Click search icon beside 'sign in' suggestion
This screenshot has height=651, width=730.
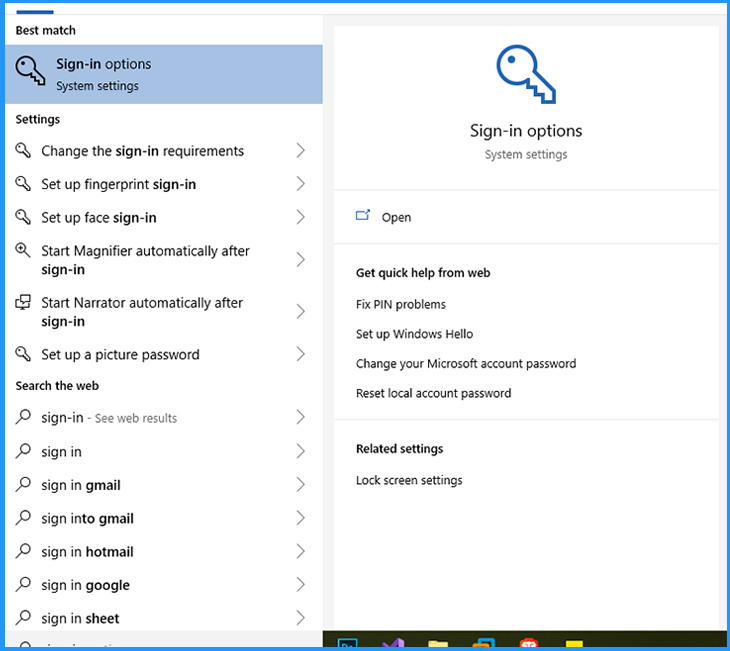(x=23, y=451)
